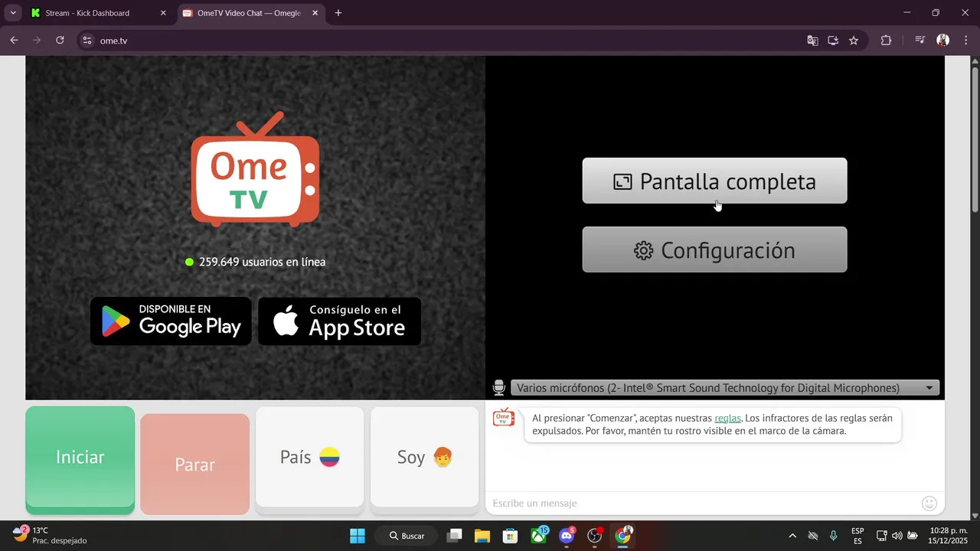Open the Windows Start menu
980x551 pixels.
pos(358,536)
